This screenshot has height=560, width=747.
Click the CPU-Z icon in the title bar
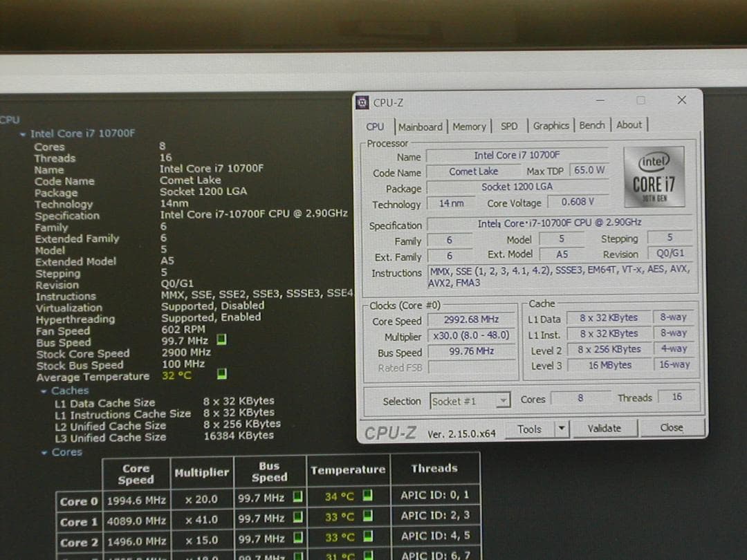[362, 102]
